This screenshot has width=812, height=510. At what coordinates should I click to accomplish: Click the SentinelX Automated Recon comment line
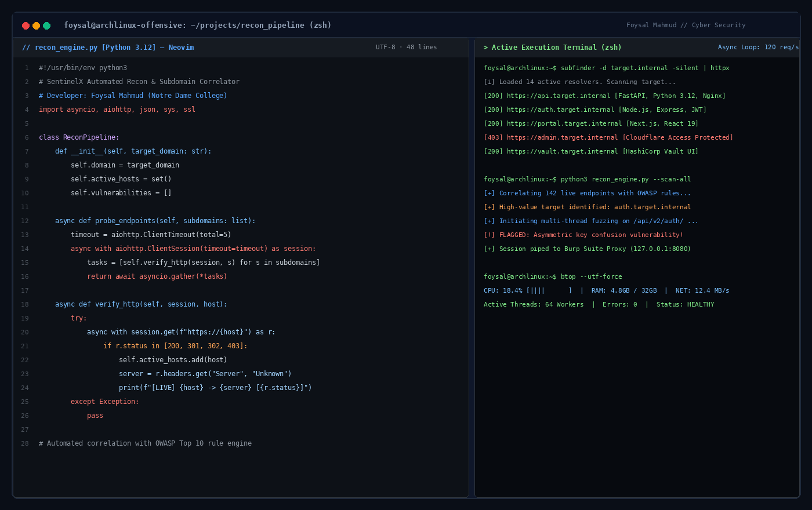click(139, 82)
